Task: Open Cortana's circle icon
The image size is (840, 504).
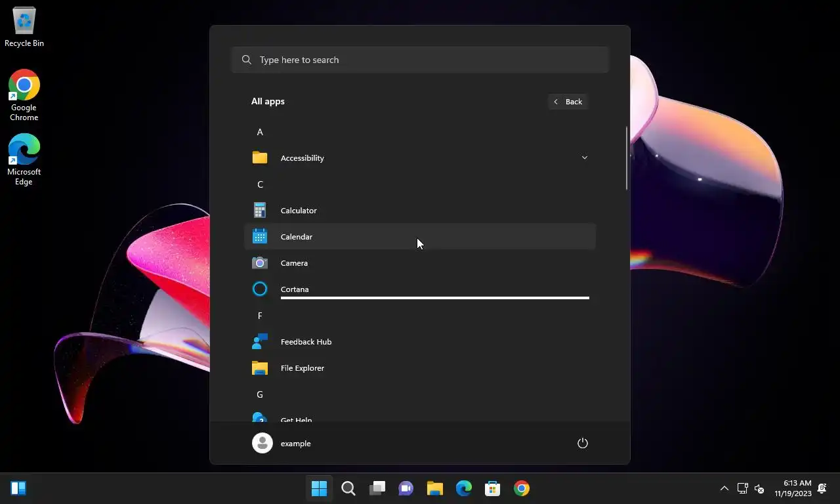Action: [x=260, y=289]
